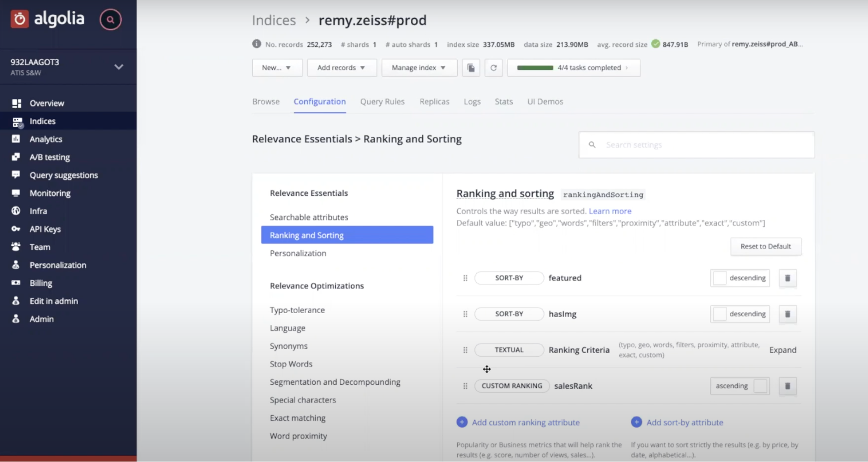The width and height of the screenshot is (868, 462).
Task: Open Exact matching settings
Action: 297,418
